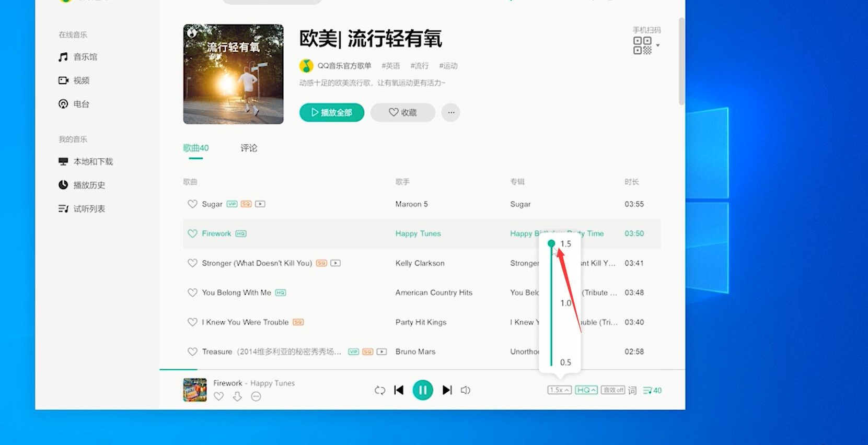Like the song Treasure

[x=192, y=352]
